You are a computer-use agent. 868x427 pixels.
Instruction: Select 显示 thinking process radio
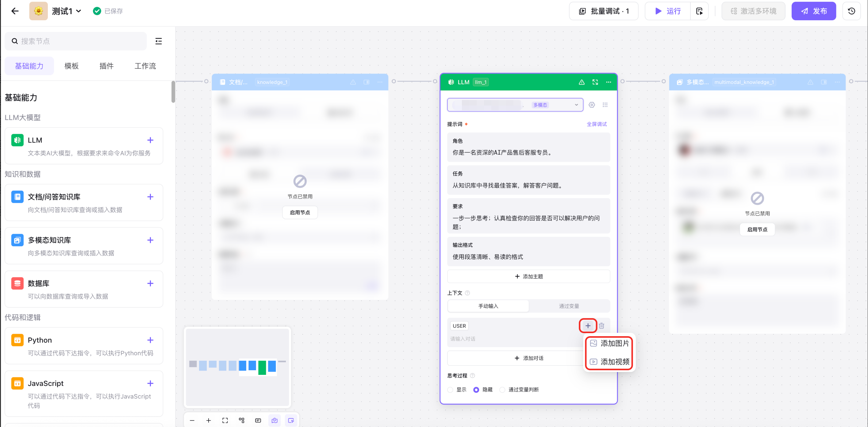[x=451, y=390]
